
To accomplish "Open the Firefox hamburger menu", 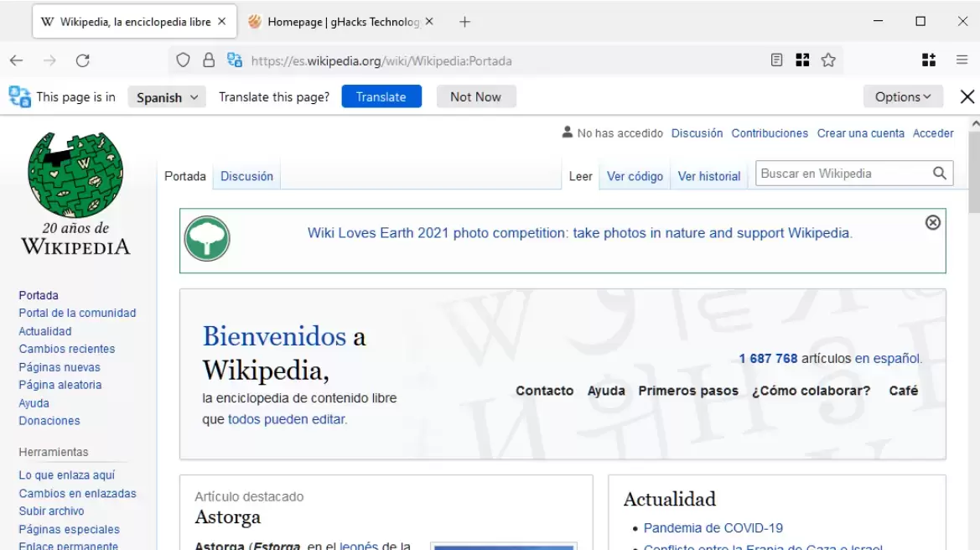I will (x=962, y=60).
